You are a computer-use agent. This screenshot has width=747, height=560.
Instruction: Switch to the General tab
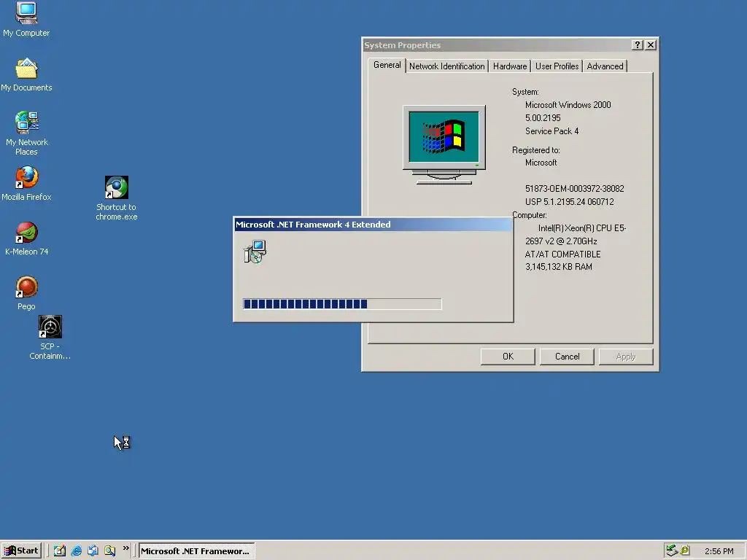pyautogui.click(x=387, y=65)
